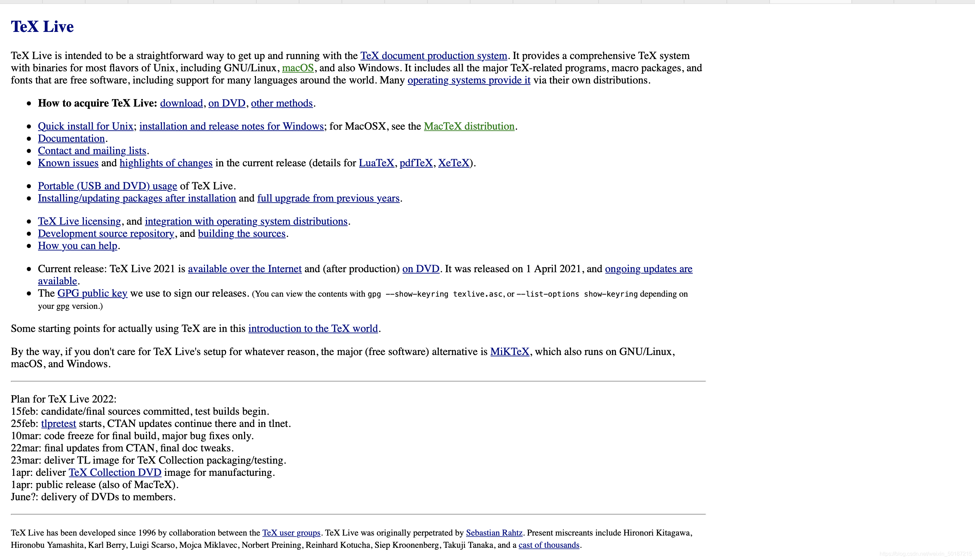This screenshot has height=560, width=975.
Task: Open introduction to the TeX world
Action: 313,329
